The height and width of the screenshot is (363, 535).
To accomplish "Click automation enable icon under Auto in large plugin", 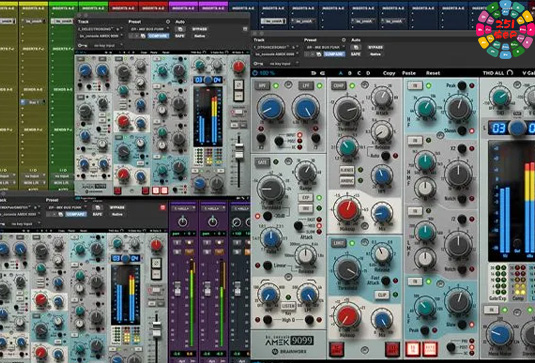I will pyautogui.click(x=356, y=47).
